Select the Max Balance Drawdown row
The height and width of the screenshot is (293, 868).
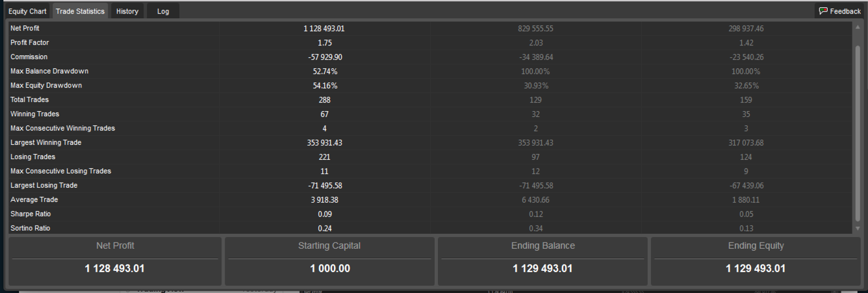[430, 71]
